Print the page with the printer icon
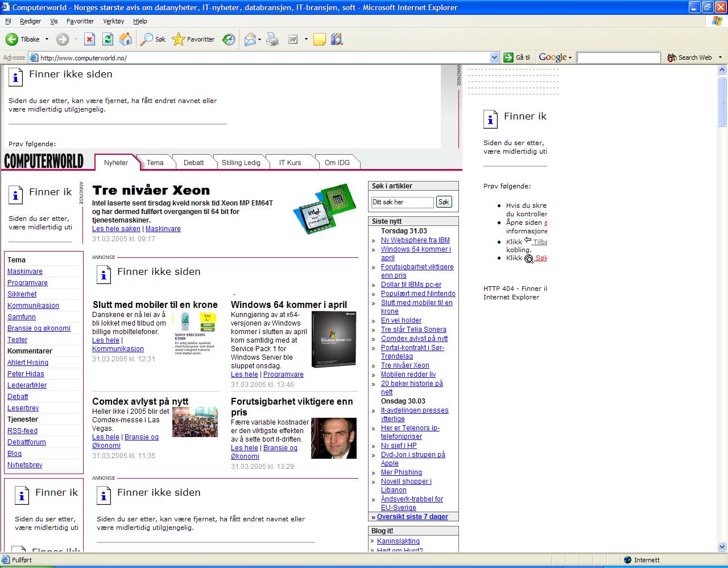 (x=273, y=39)
